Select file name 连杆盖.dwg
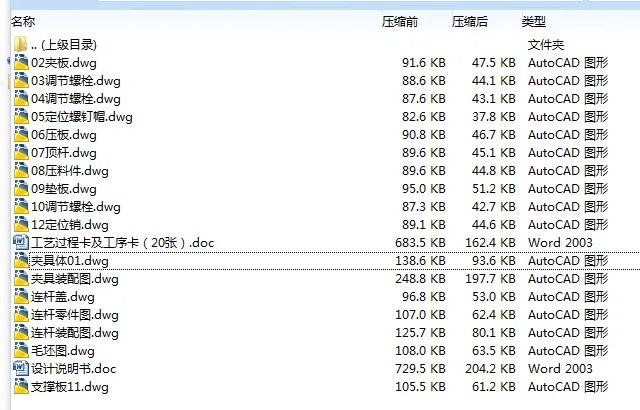Viewport: 640px width, 410px height. [63, 297]
